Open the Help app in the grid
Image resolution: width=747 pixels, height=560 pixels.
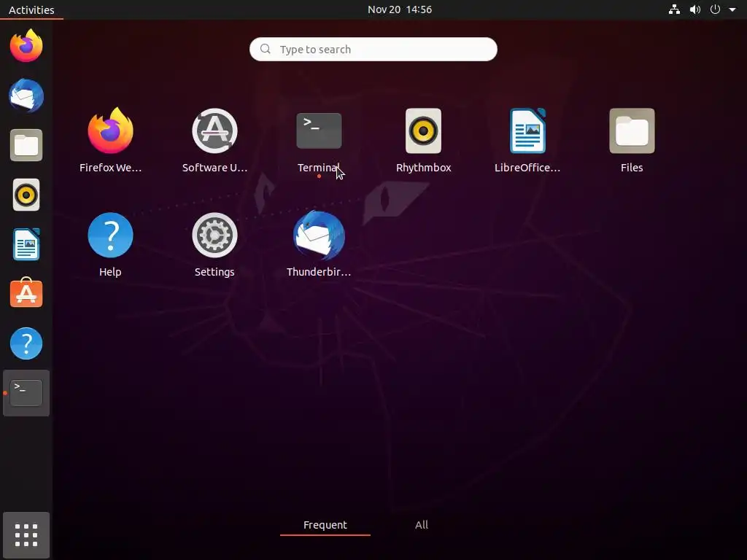click(x=110, y=236)
